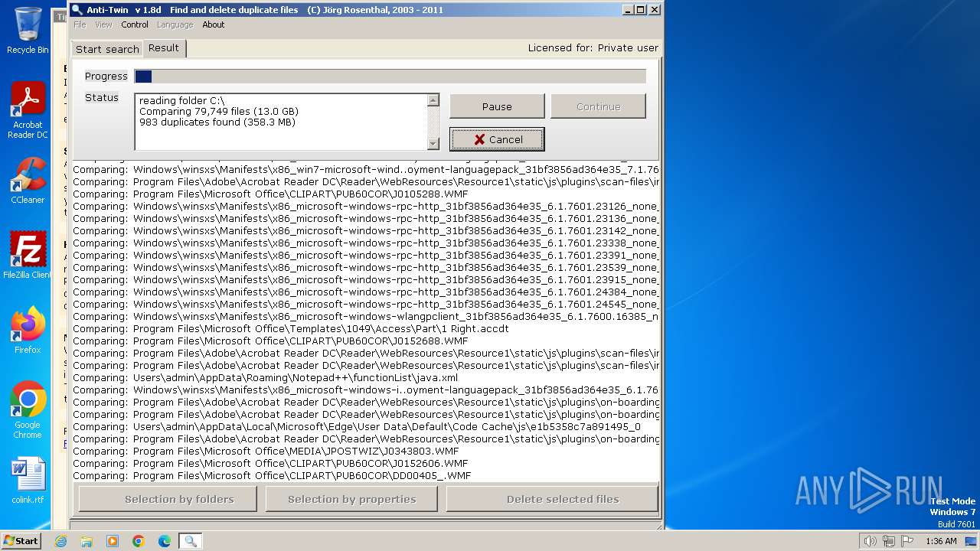Click log row for Edge Code Cache e1b5358c7a891495_0
Image resolution: width=980 pixels, height=551 pixels.
[x=365, y=426]
